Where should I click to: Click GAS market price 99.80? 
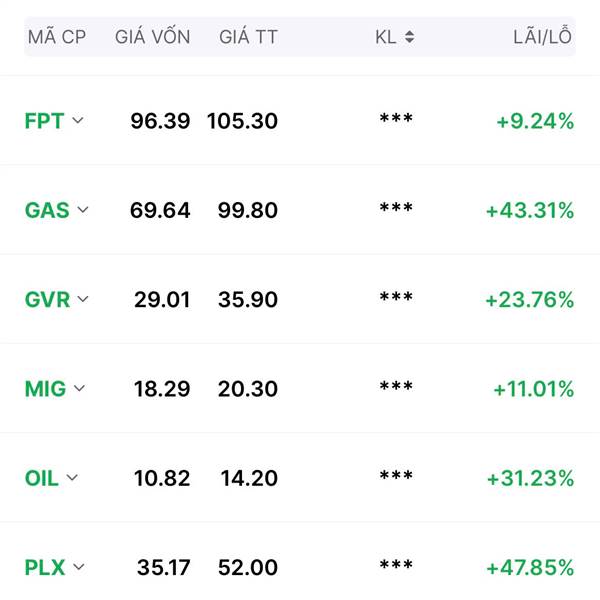248,211
